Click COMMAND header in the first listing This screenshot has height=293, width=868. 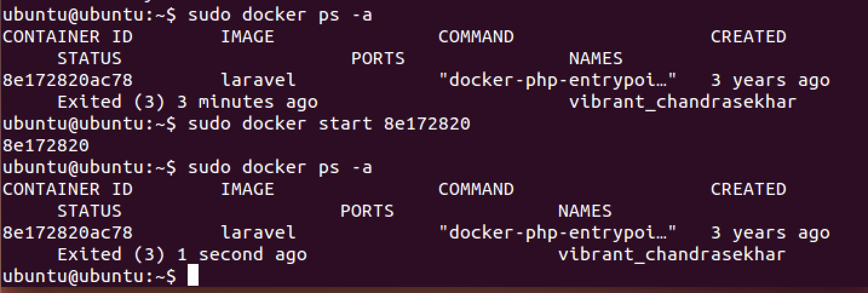pos(476,37)
